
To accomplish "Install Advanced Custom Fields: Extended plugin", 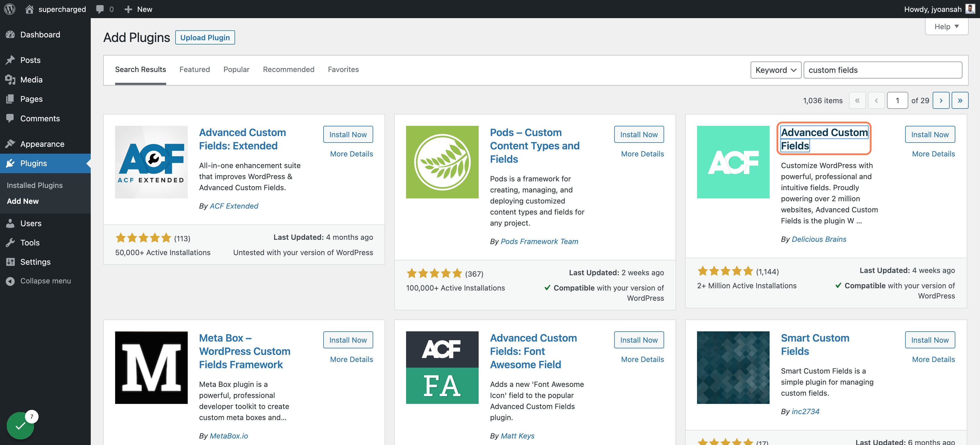I will pos(348,134).
